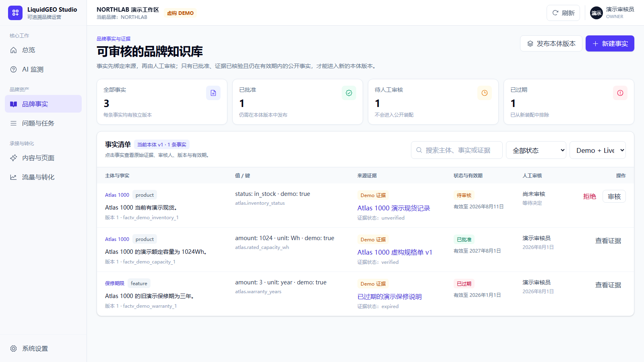The width and height of the screenshot is (644, 362).
Task: Click the 内容与页面 sparkle icon
Action: (x=13, y=158)
